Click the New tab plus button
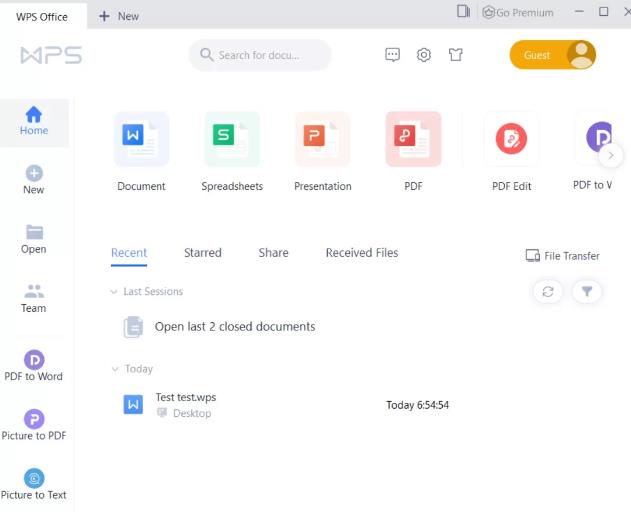This screenshot has width=631, height=512. [119, 16]
